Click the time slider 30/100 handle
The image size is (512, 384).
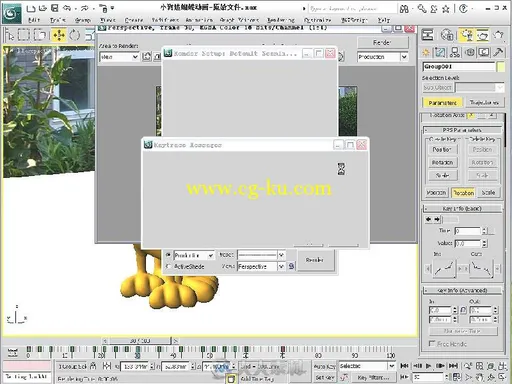click(x=140, y=340)
